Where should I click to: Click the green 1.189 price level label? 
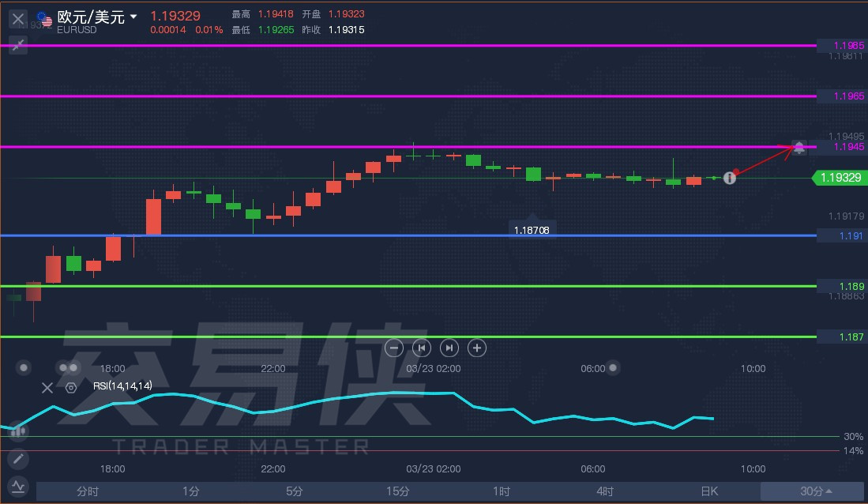851,286
